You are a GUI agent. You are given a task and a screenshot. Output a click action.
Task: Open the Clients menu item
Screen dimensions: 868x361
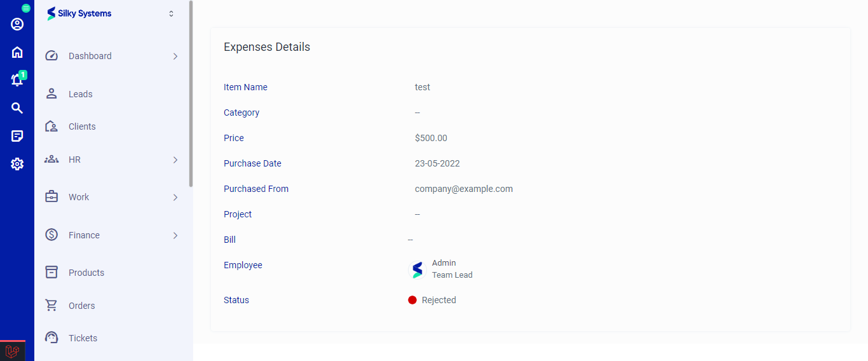click(113, 126)
